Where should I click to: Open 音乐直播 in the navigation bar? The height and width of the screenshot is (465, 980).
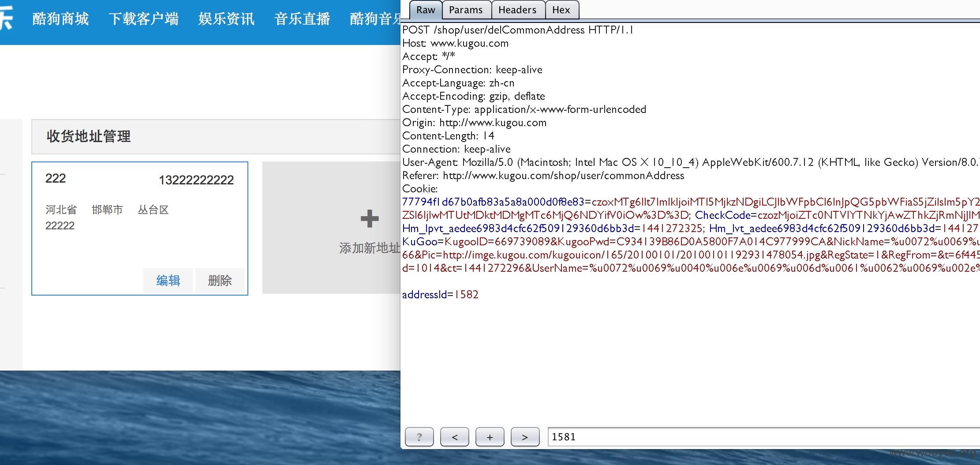click(x=302, y=19)
